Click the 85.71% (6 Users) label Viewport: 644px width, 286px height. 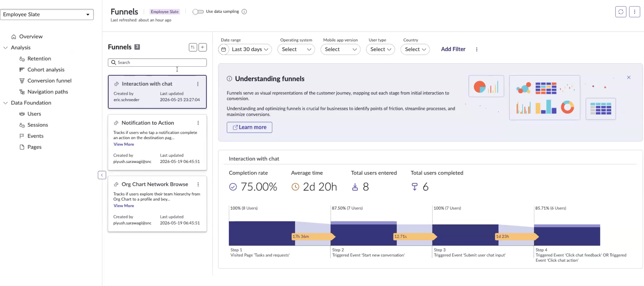(x=551, y=208)
